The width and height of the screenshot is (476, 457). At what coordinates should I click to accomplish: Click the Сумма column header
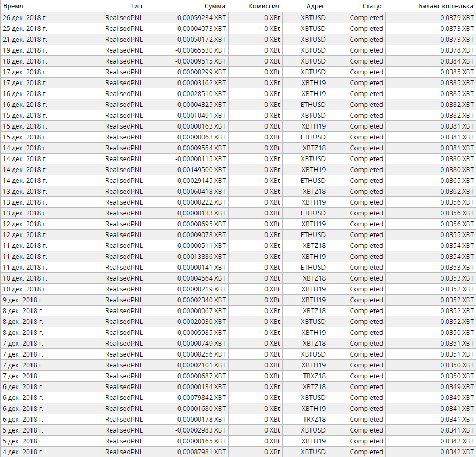tap(214, 6)
